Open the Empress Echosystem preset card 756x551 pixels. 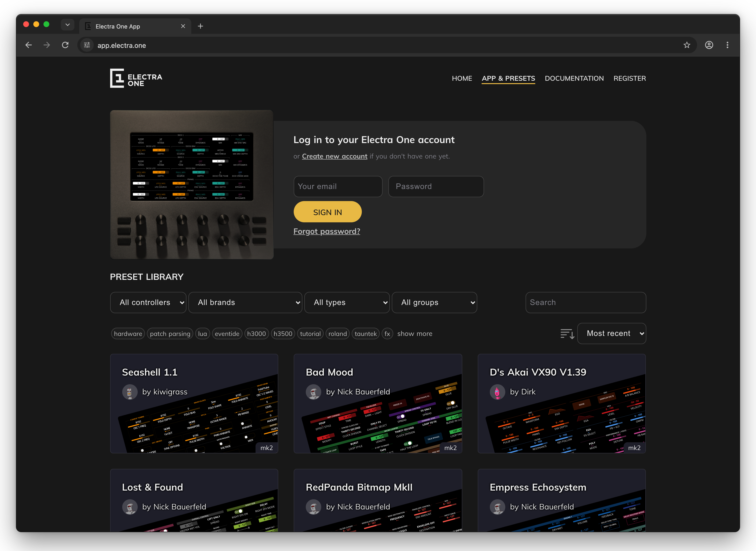pyautogui.click(x=562, y=500)
